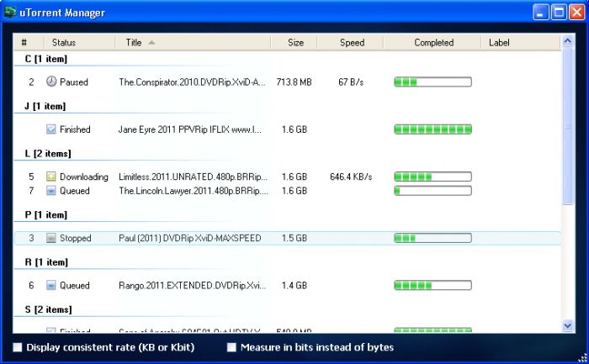Select Limitless.2011.UNRATED.480p title
This screenshot has width=589, height=364.
[193, 177]
